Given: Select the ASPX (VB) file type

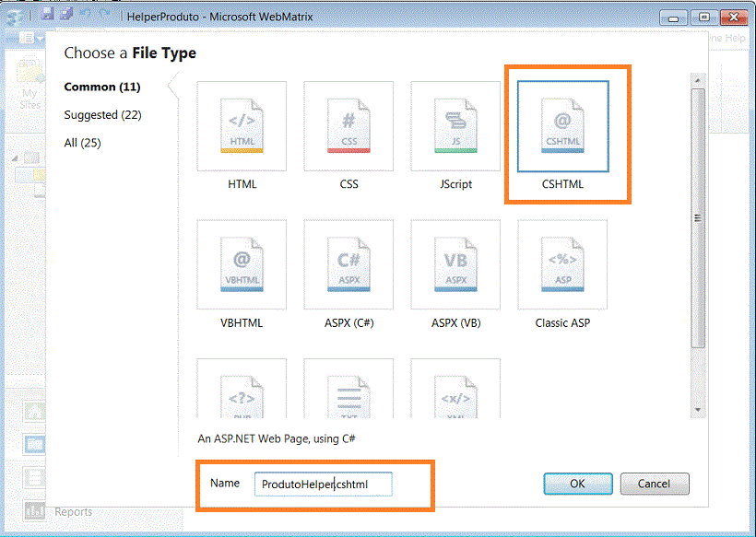Looking at the screenshot, I should (x=455, y=264).
